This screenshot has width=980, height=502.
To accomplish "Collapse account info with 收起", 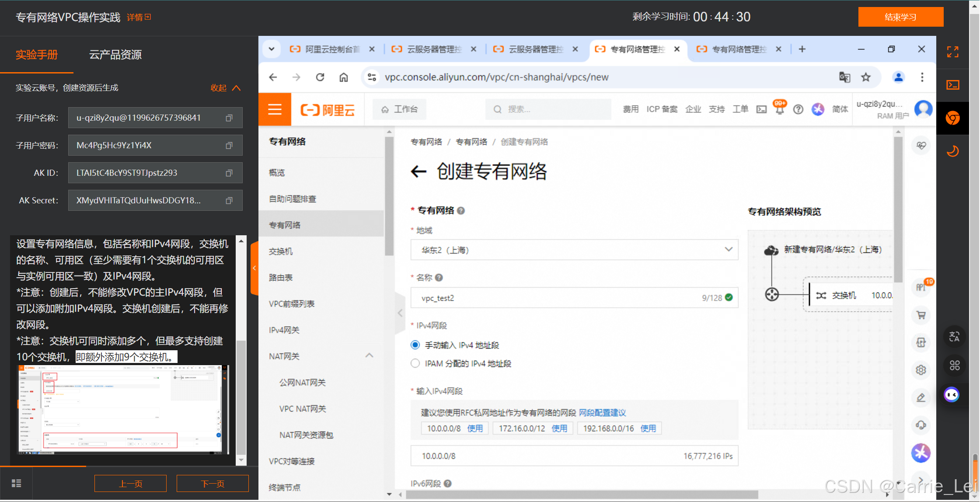I will tap(226, 88).
